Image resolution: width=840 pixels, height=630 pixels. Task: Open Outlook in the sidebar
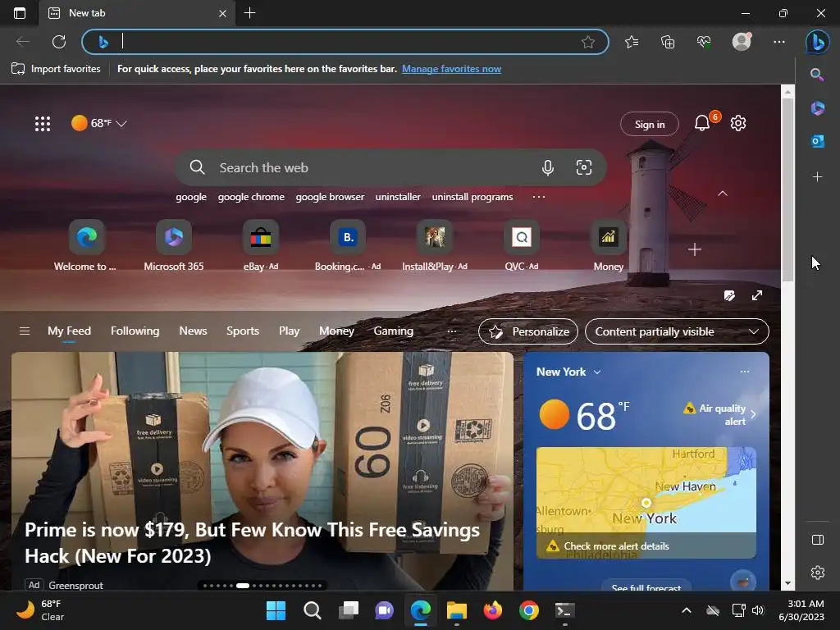click(817, 141)
